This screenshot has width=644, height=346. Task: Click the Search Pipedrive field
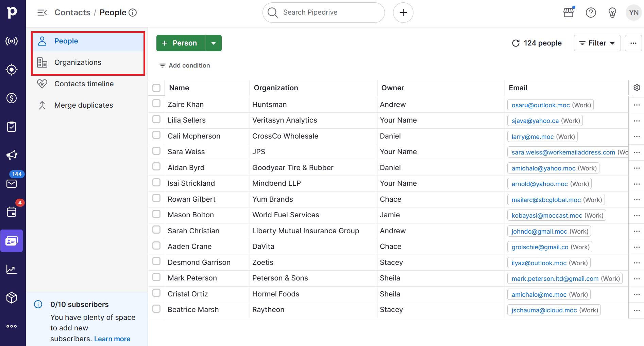click(324, 13)
